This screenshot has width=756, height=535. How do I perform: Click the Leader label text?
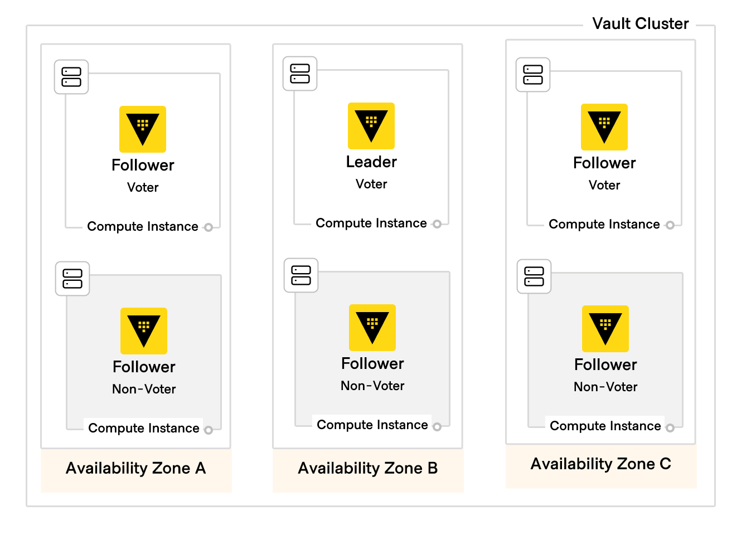(371, 162)
